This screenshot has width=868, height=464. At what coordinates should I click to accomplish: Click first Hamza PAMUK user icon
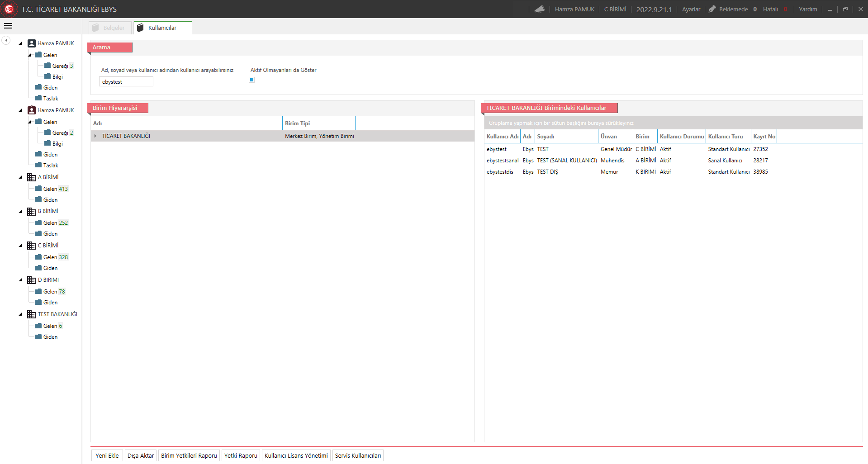(x=32, y=43)
